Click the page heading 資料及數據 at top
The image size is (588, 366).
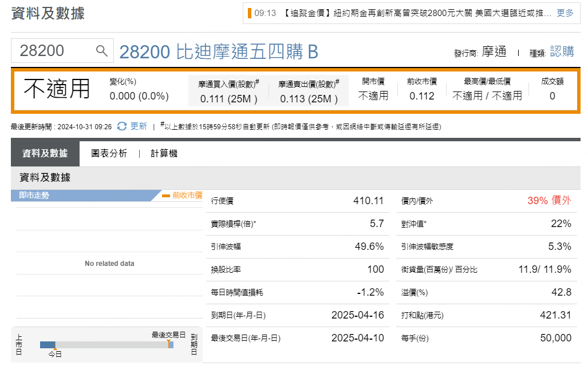pyautogui.click(x=48, y=14)
